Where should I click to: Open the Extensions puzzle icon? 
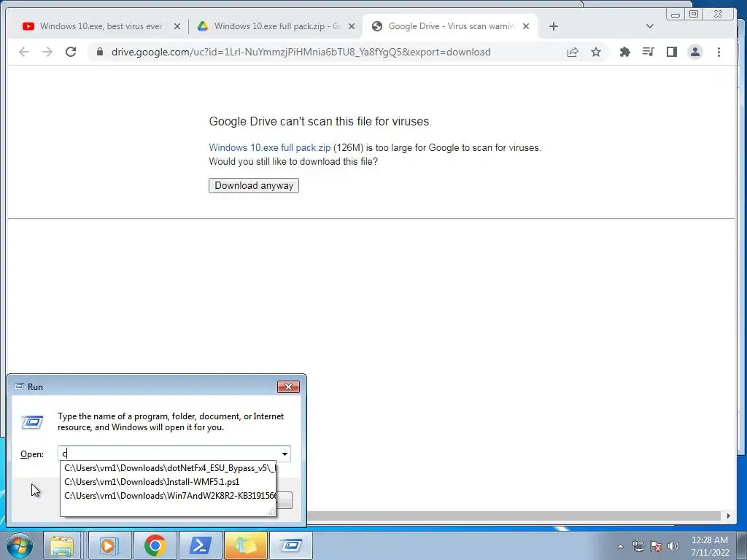tap(624, 52)
